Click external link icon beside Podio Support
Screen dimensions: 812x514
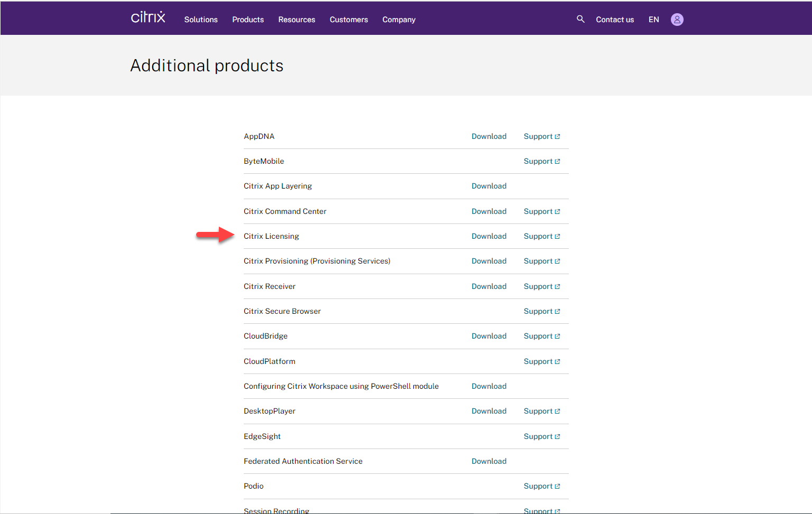pos(557,487)
